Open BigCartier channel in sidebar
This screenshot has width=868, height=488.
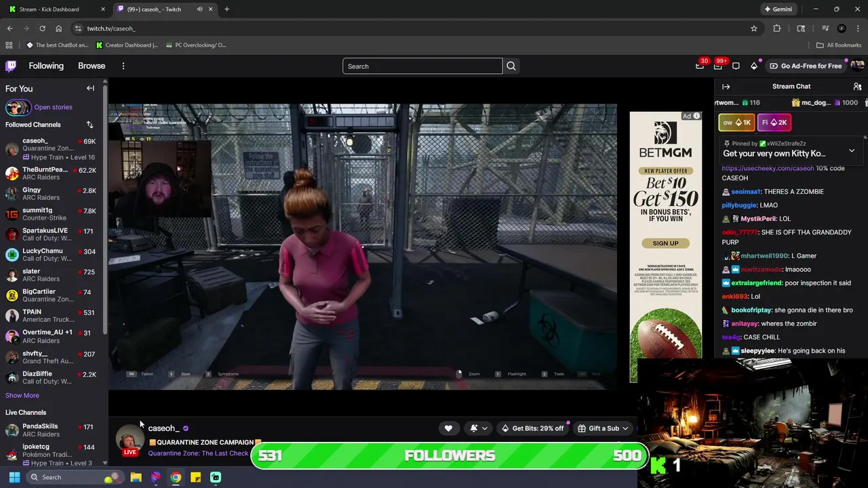point(52,295)
